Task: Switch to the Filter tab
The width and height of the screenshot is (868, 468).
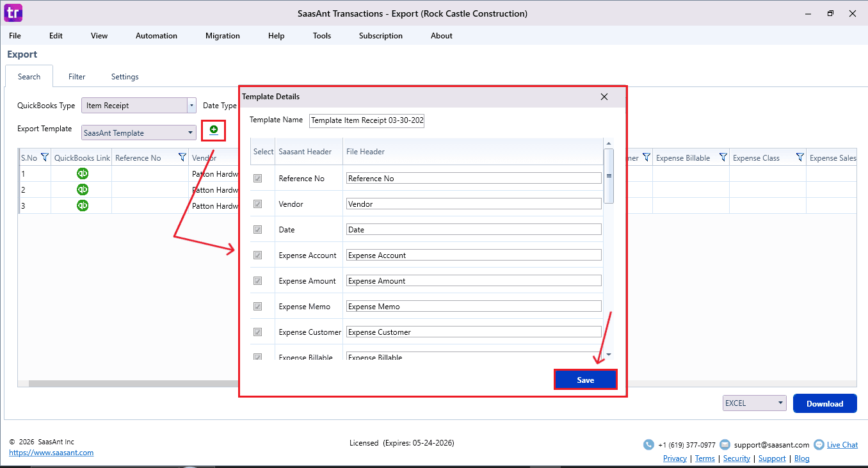Action: tap(77, 76)
